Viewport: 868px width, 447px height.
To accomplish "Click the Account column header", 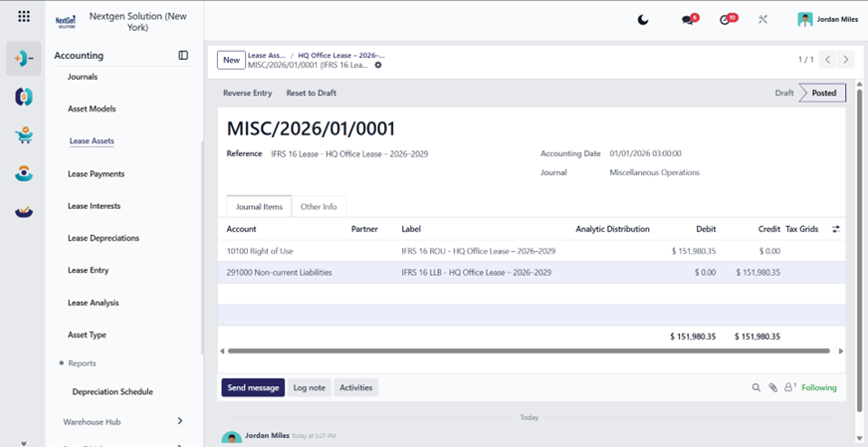I will [241, 229].
